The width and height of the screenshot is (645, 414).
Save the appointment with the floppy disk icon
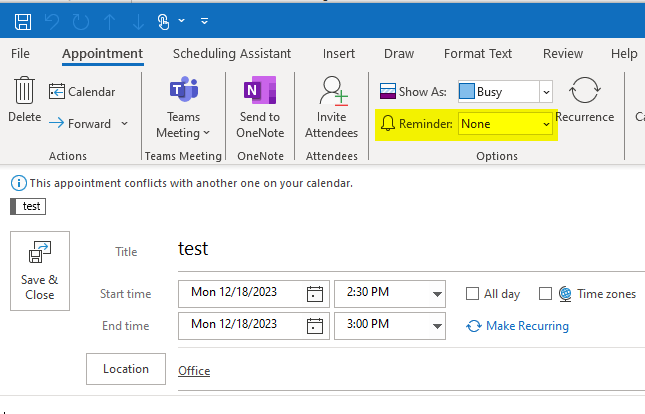pos(23,21)
